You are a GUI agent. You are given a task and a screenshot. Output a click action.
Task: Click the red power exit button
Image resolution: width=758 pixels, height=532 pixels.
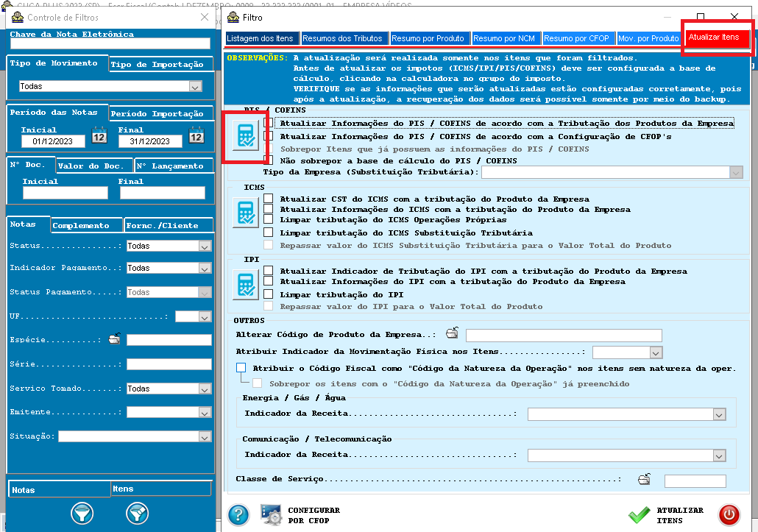[729, 514]
